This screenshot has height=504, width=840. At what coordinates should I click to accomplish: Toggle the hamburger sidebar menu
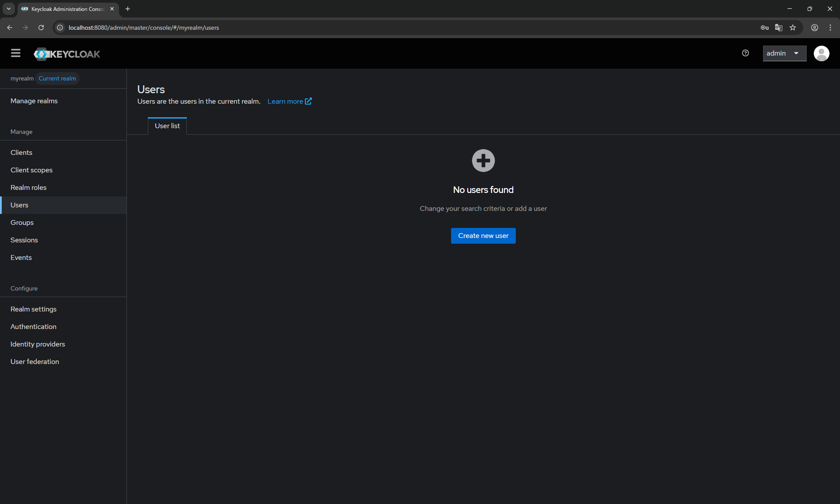pos(16,53)
